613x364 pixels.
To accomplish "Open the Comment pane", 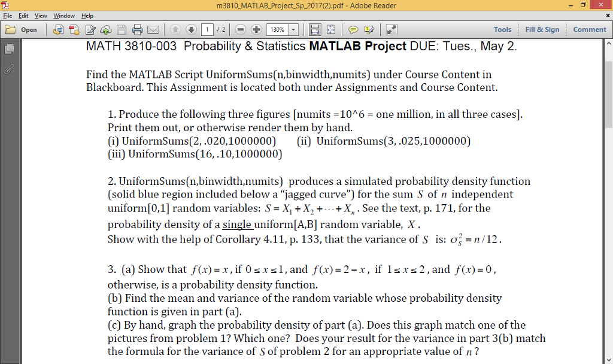I will tap(589, 29).
